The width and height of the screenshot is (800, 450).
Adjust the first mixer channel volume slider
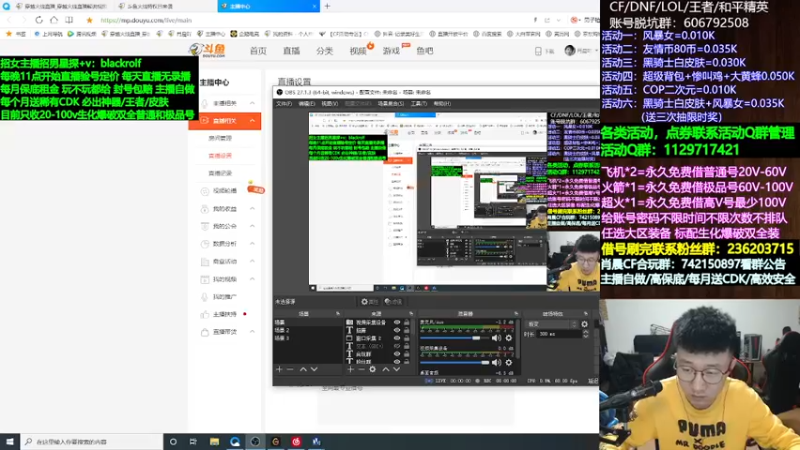(x=454, y=338)
